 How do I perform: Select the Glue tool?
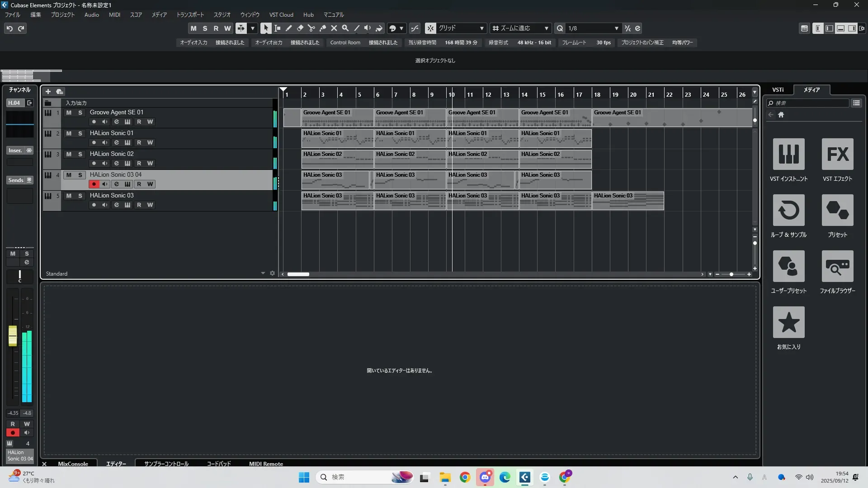click(x=322, y=28)
